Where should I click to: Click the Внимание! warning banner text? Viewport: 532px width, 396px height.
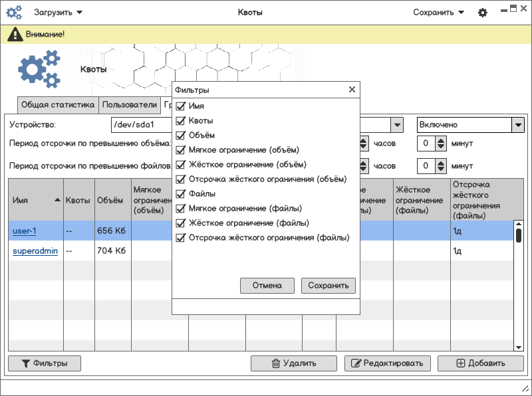(45, 35)
